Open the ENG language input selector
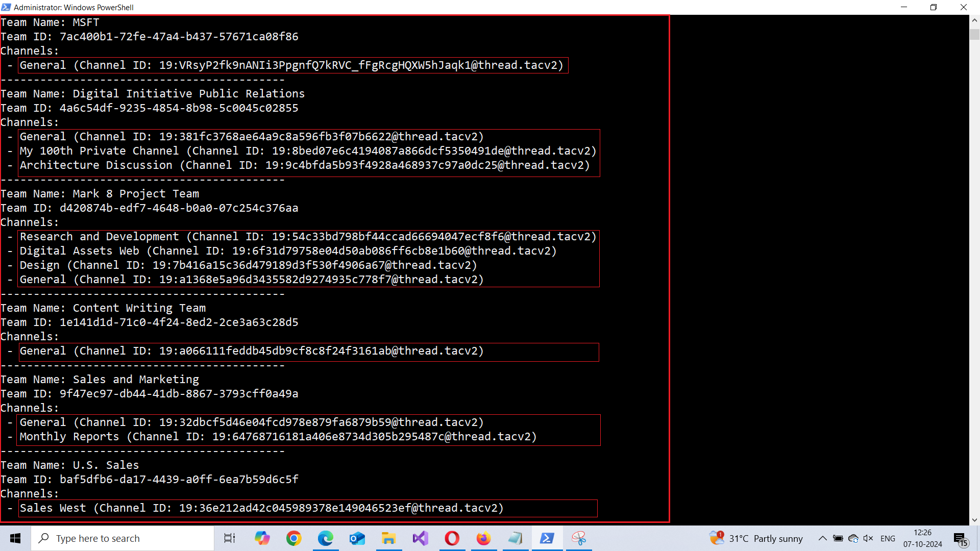The width and height of the screenshot is (980, 551). point(888,538)
